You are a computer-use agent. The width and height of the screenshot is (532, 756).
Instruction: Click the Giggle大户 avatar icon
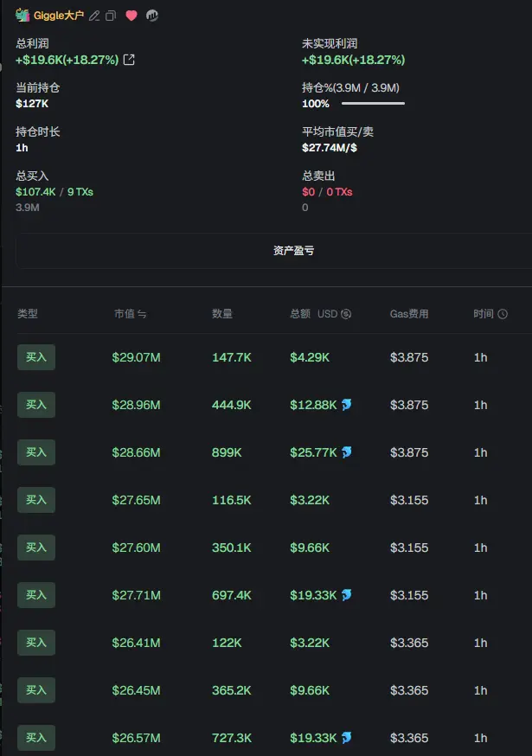(x=22, y=16)
